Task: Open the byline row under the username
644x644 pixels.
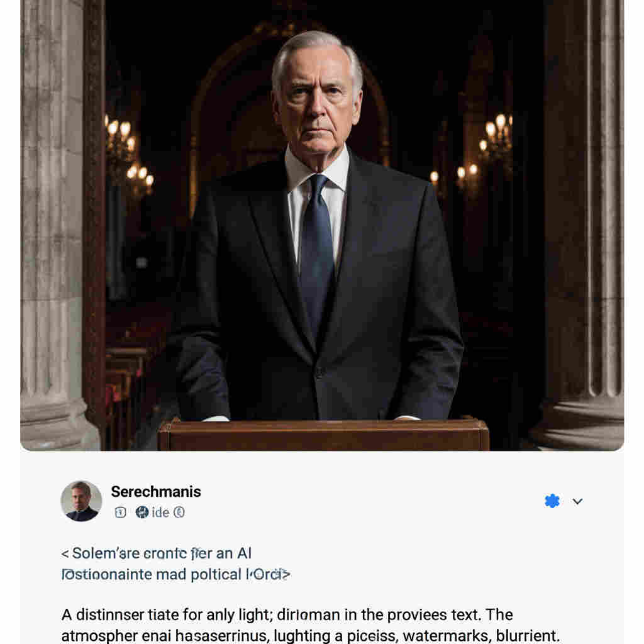Action: tap(148, 513)
